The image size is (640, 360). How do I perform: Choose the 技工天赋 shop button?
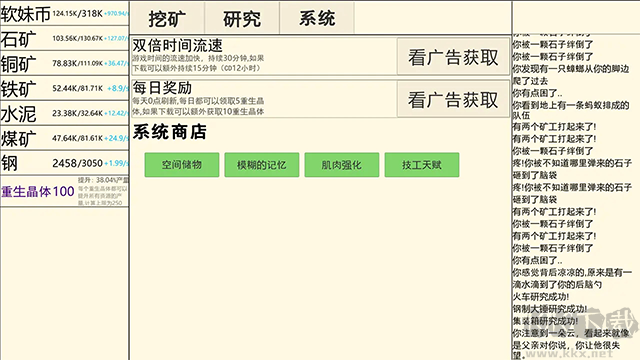(x=422, y=165)
